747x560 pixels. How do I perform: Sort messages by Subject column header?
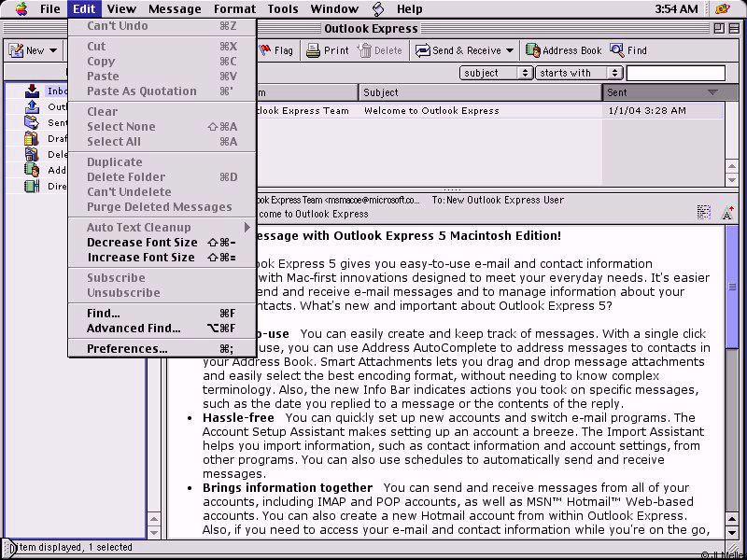(x=480, y=92)
